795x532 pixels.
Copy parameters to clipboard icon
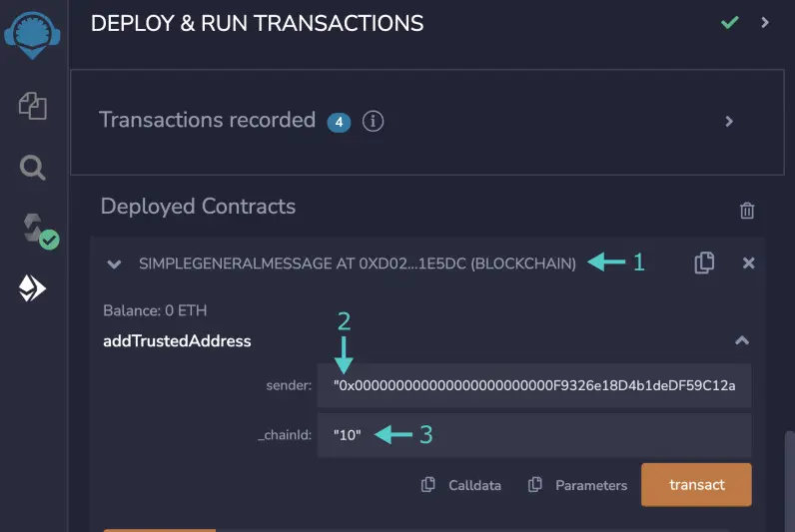click(535, 484)
